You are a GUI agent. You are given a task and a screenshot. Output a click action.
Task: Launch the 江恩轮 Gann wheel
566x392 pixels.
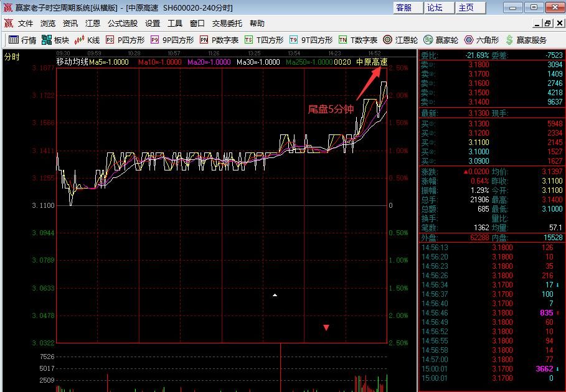click(x=400, y=40)
